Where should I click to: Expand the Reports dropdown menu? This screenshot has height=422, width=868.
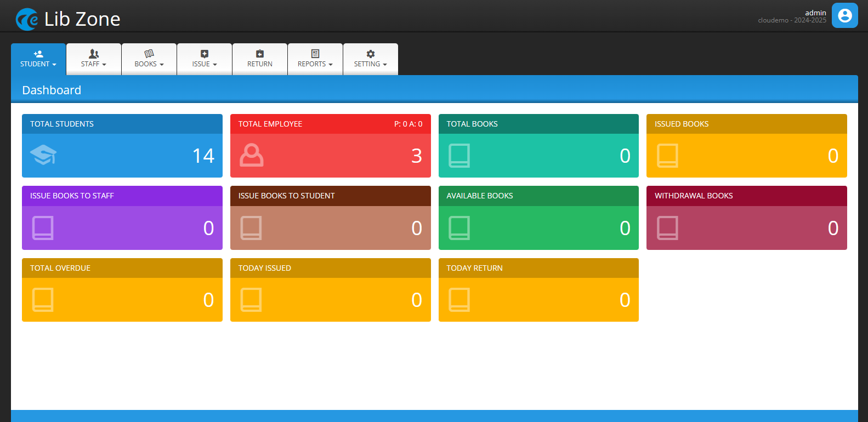[x=315, y=59]
